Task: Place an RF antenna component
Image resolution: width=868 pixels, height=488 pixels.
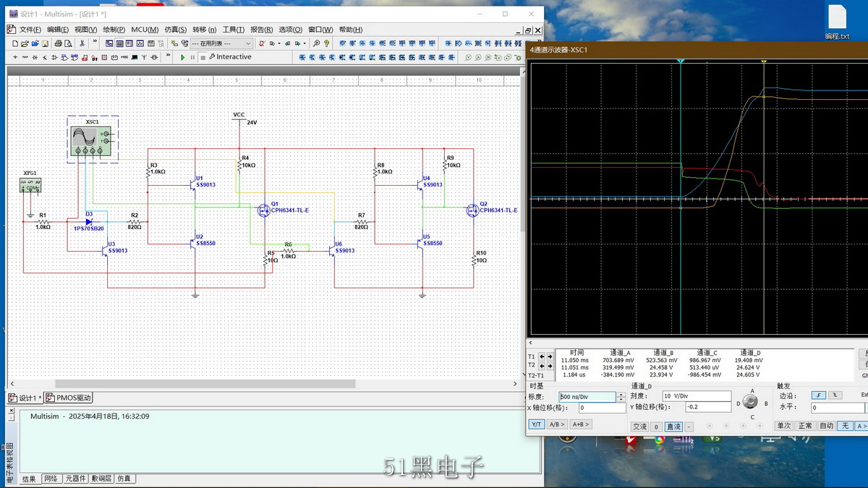Action: pyautogui.click(x=144, y=57)
